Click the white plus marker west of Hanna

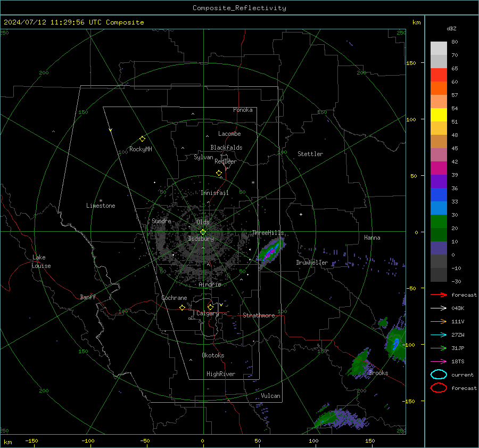pos(301,214)
